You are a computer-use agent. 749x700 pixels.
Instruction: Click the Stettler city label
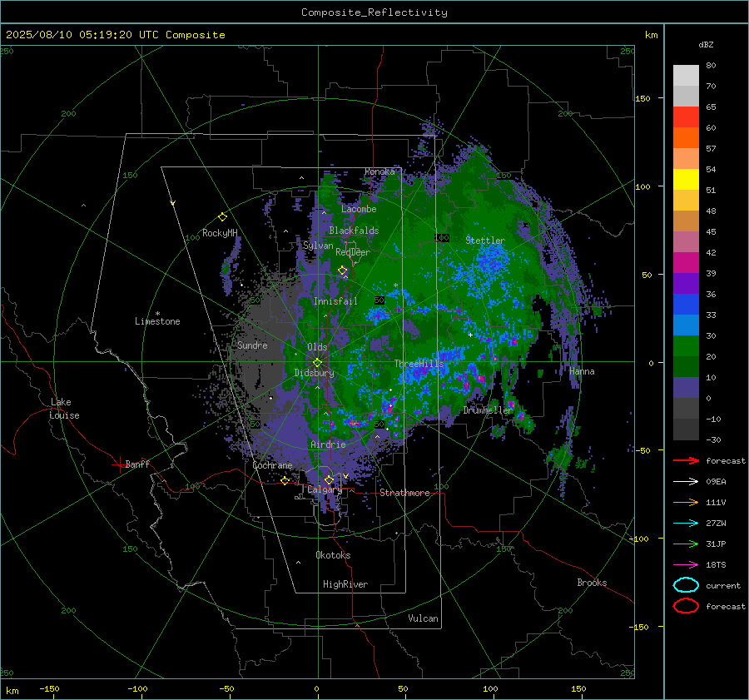click(485, 241)
